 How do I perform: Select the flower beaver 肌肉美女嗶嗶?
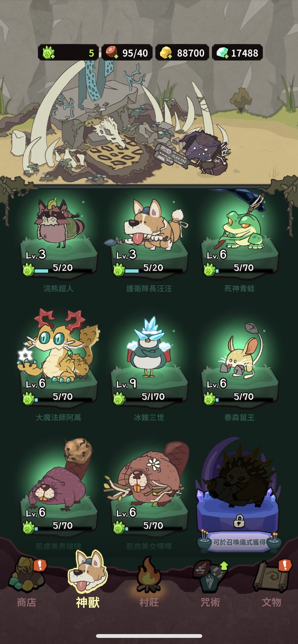(x=149, y=496)
